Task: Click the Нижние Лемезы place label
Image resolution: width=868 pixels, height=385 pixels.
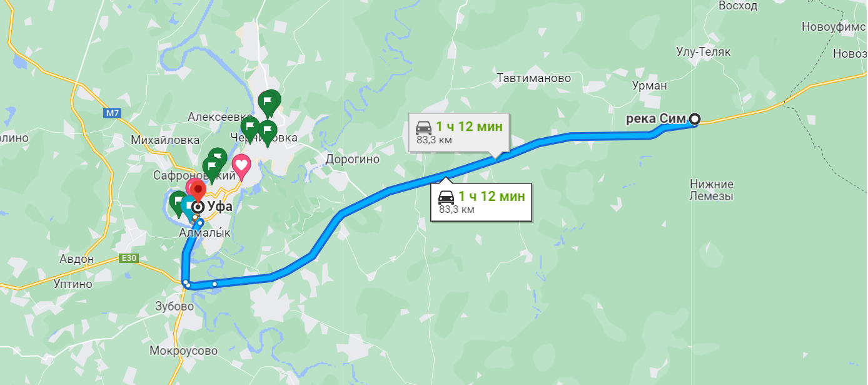Action: [x=712, y=190]
